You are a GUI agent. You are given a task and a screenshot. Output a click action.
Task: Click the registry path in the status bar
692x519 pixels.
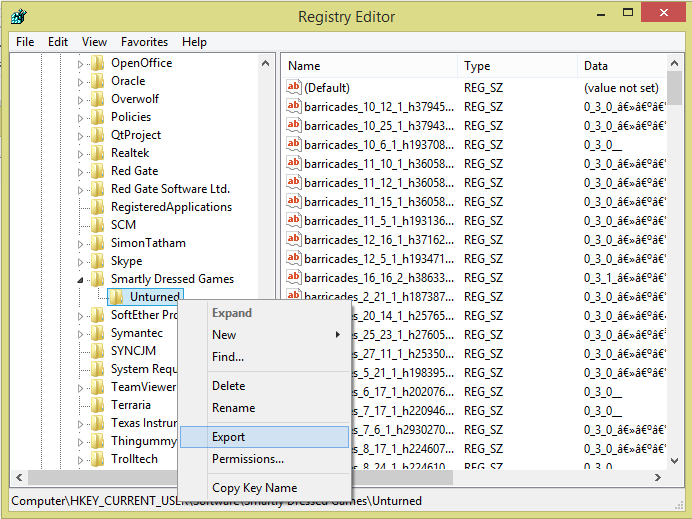[x=216, y=501]
